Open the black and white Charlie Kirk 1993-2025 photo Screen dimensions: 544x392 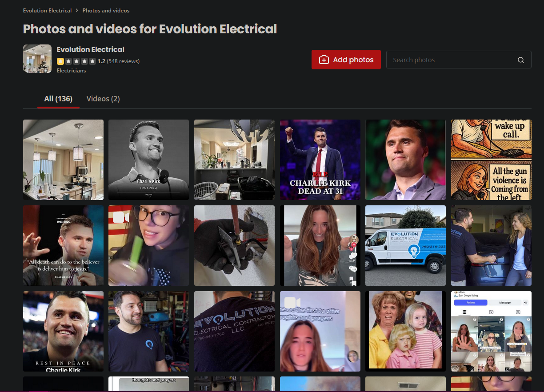click(x=148, y=160)
